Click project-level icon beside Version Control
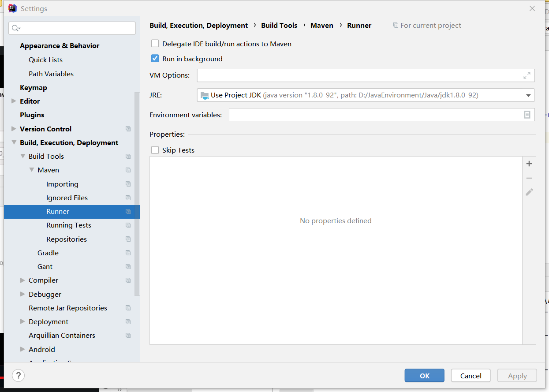The image size is (549, 392). pos(128,129)
